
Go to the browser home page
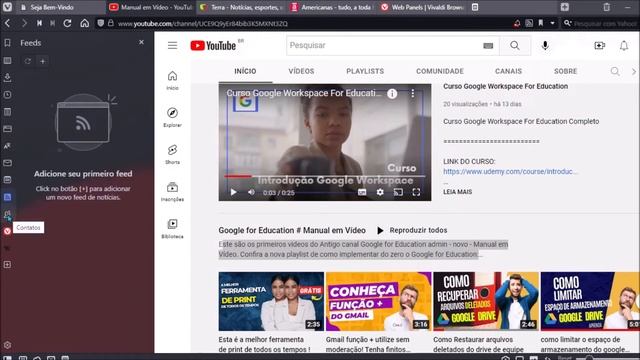point(84,23)
